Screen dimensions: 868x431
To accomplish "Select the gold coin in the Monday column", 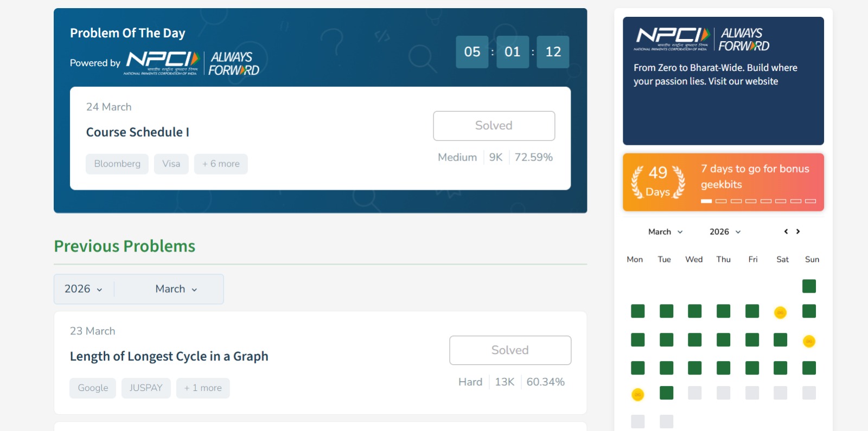I will coord(638,394).
